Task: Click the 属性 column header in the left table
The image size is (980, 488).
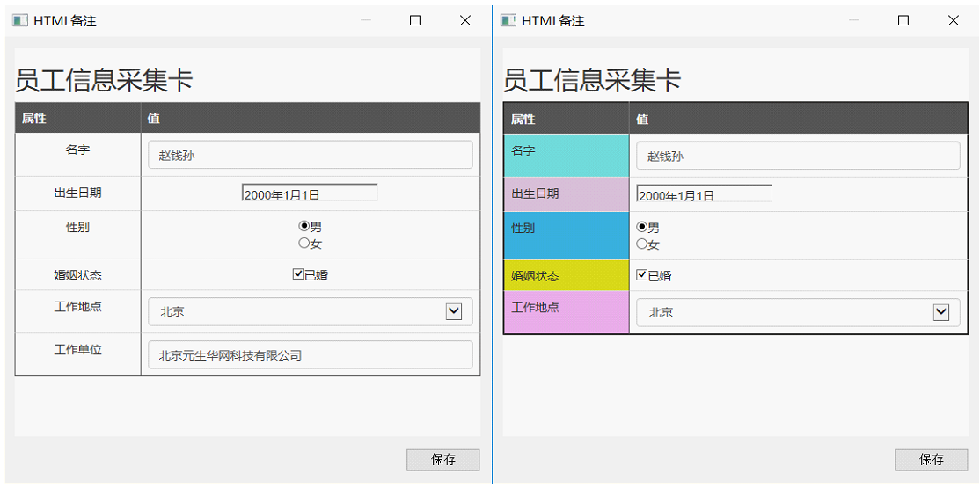Action: 77,119
